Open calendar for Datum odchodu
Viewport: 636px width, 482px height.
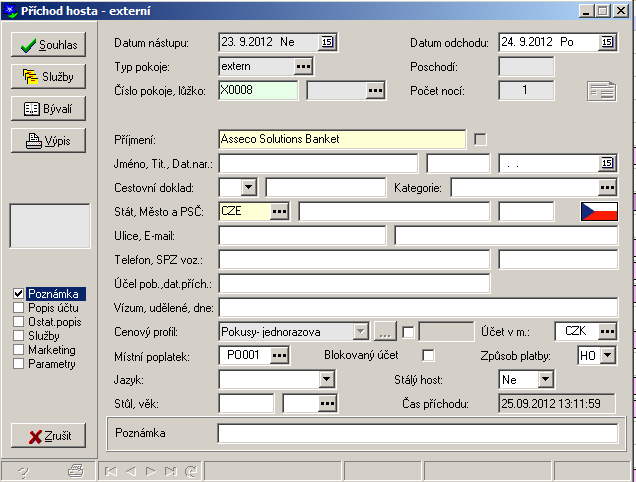click(x=607, y=42)
